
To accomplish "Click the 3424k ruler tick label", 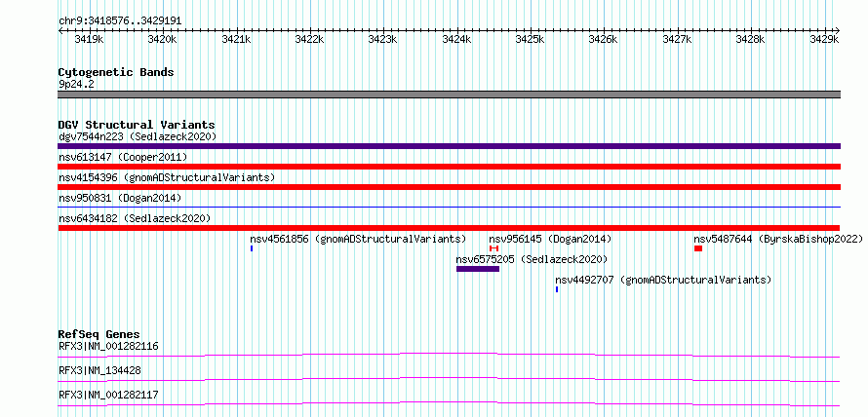I will [456, 39].
